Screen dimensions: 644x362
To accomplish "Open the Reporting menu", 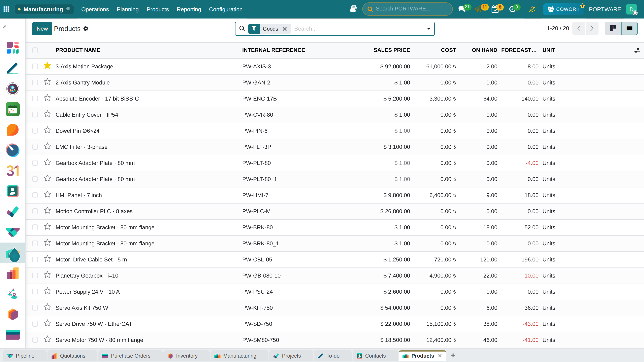I will point(189,9).
